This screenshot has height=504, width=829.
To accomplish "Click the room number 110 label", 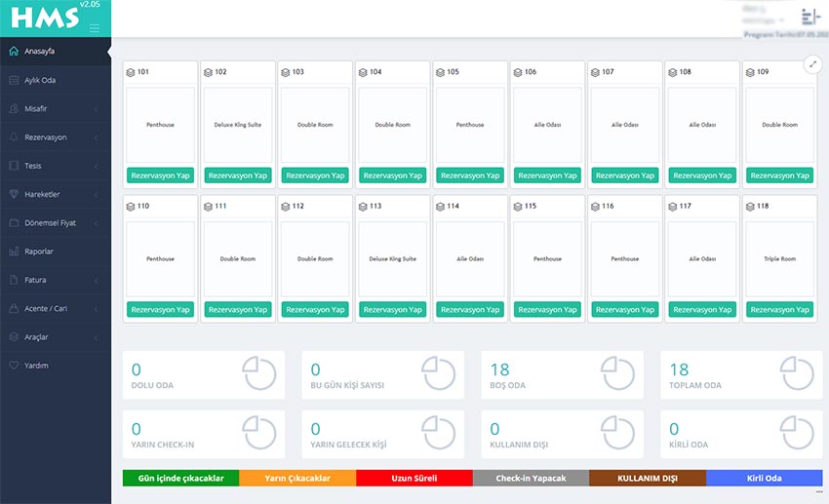I will tap(143, 206).
